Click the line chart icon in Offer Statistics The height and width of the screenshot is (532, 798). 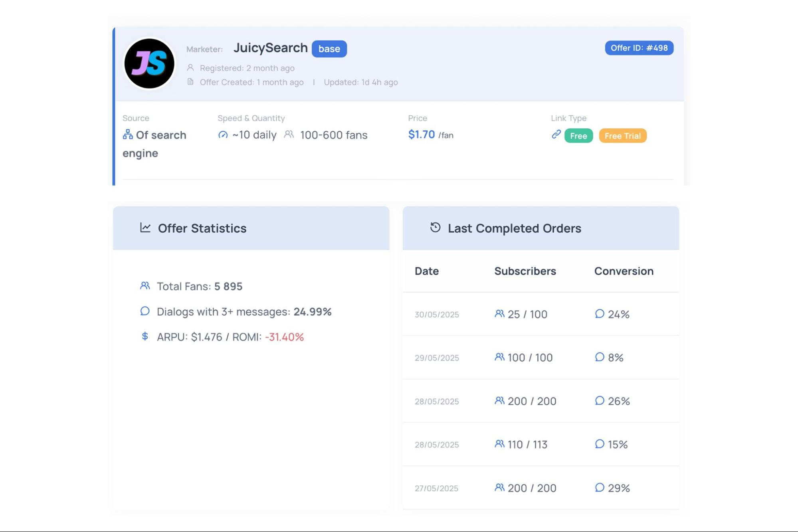145,227
